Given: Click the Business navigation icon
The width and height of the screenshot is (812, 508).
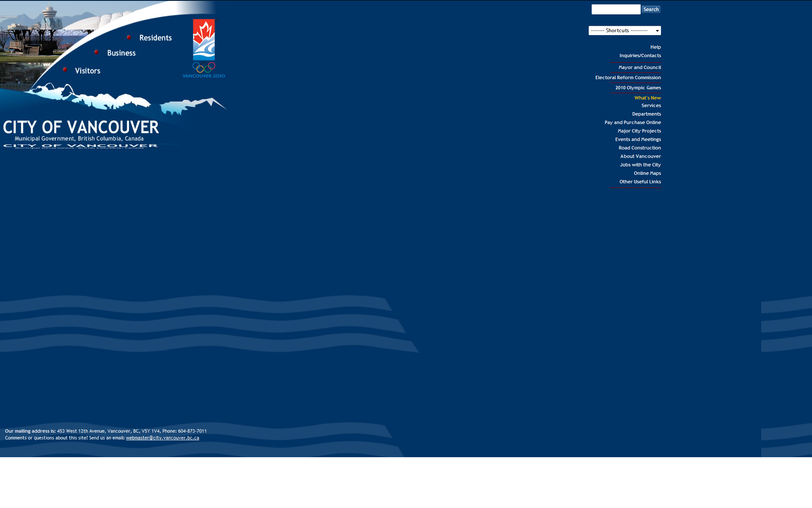Looking at the screenshot, I should 95,52.
